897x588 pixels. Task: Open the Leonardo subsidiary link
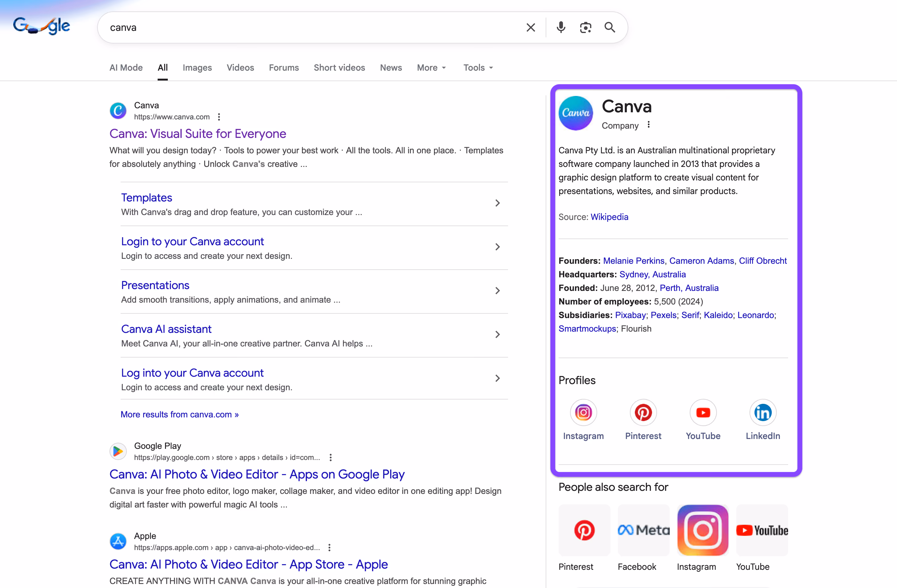[755, 315]
